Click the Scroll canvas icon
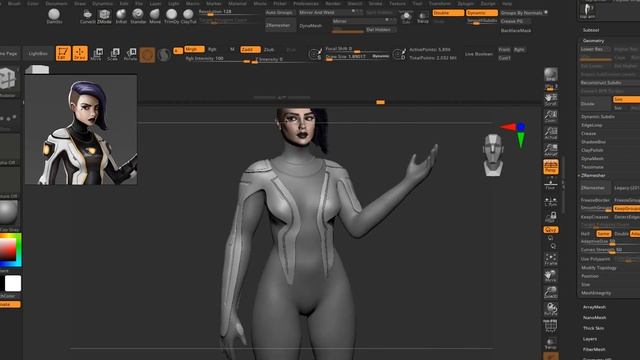640x360 pixels. click(551, 99)
